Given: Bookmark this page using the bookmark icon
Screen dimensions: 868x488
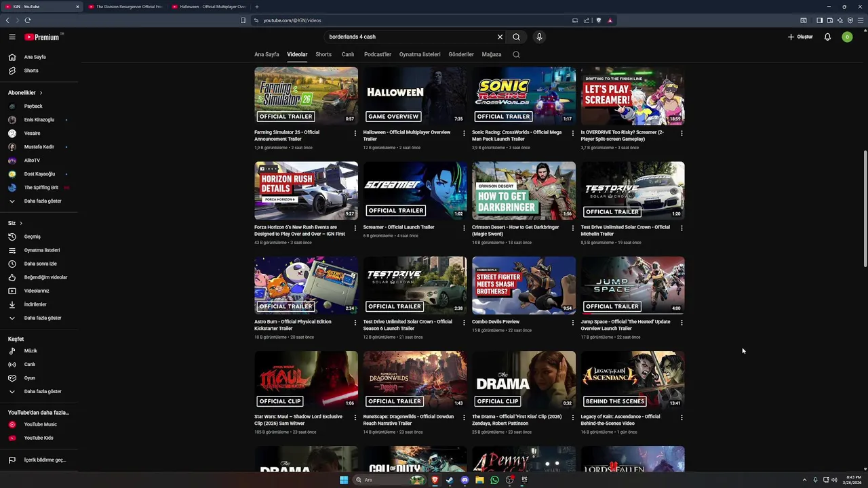Looking at the screenshot, I should 243,20.
